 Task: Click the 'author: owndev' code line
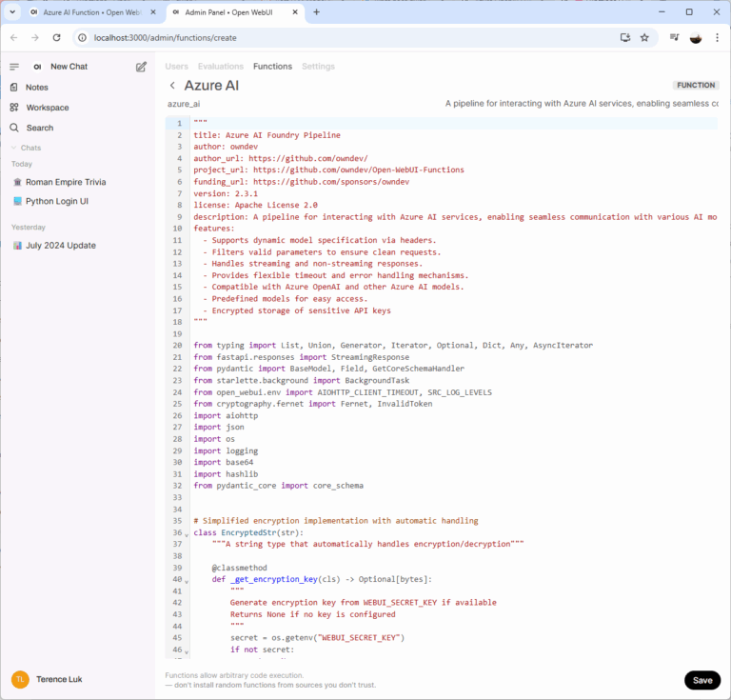[x=226, y=147]
